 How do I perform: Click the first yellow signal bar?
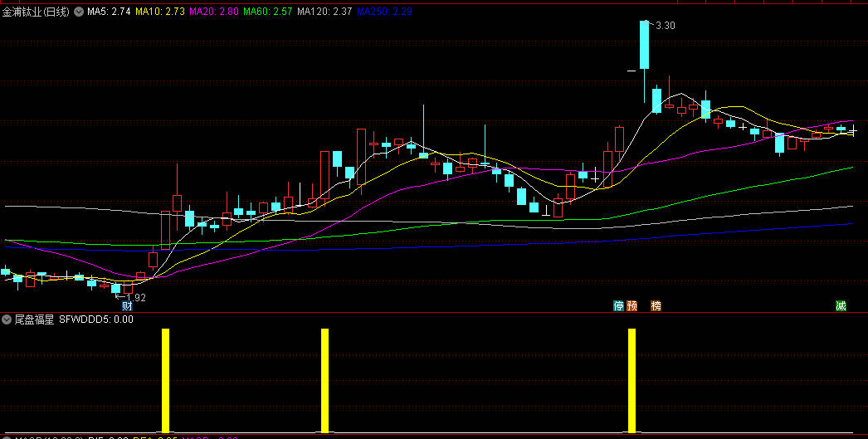(x=165, y=380)
